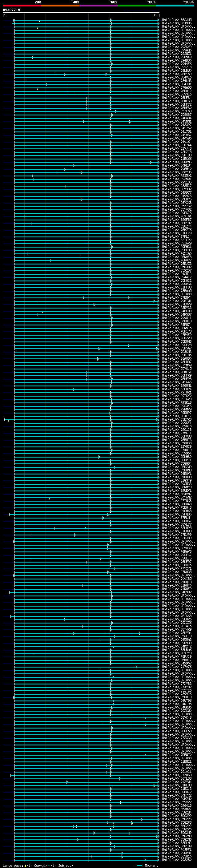Click hit label UniRef100_Q9SNZ1

tap(177, 54)
